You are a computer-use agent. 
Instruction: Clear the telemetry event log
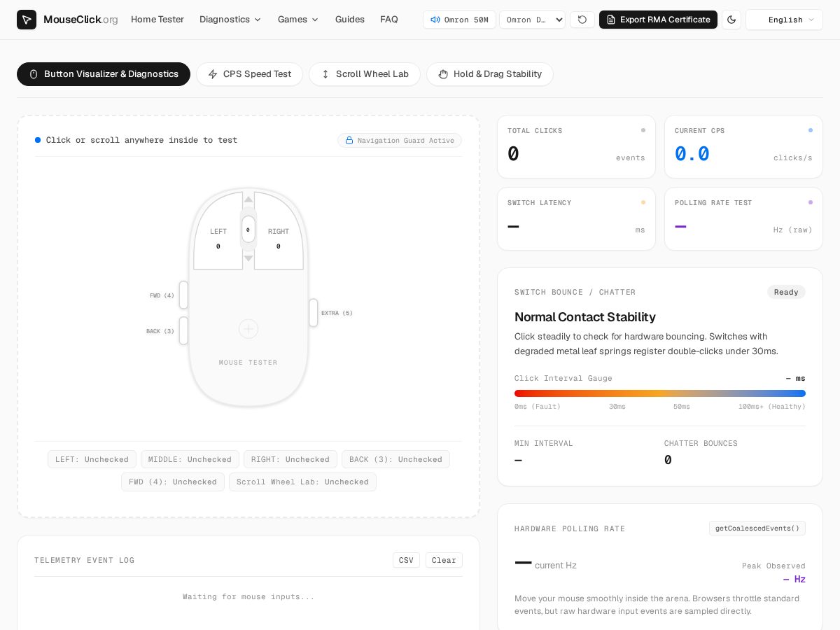444,560
